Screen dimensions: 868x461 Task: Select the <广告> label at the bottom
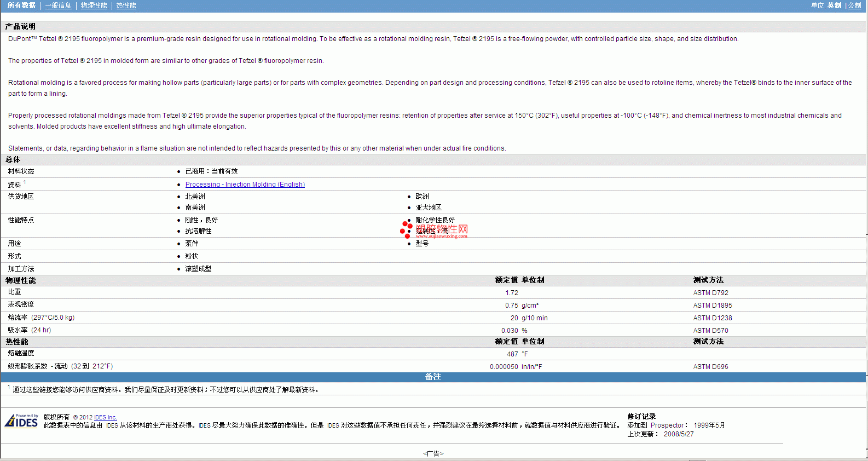[x=433, y=454]
